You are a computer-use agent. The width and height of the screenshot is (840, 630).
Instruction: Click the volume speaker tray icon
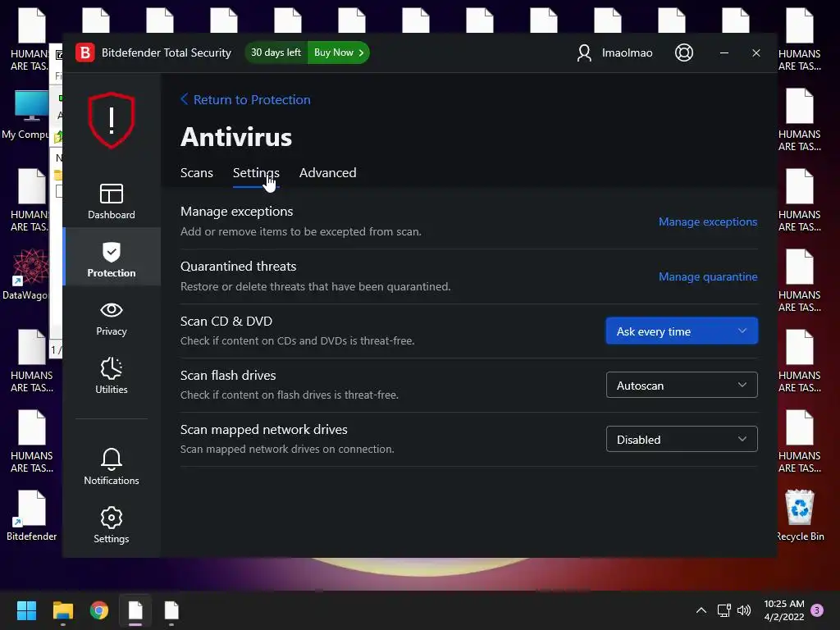tap(743, 610)
